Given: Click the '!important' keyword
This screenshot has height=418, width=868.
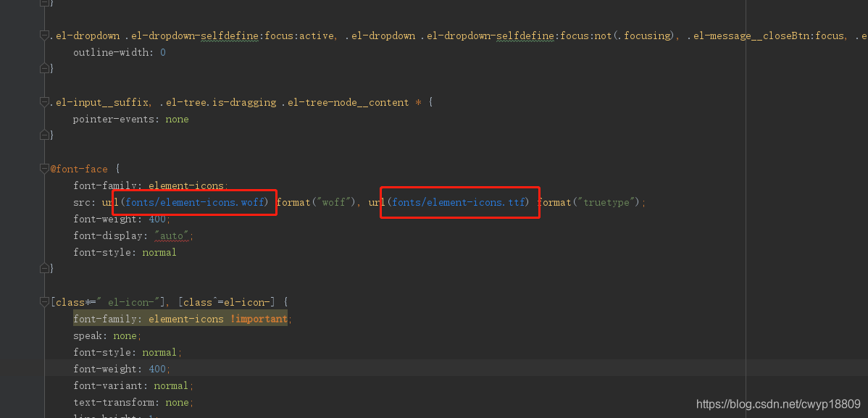Looking at the screenshot, I should coord(259,319).
